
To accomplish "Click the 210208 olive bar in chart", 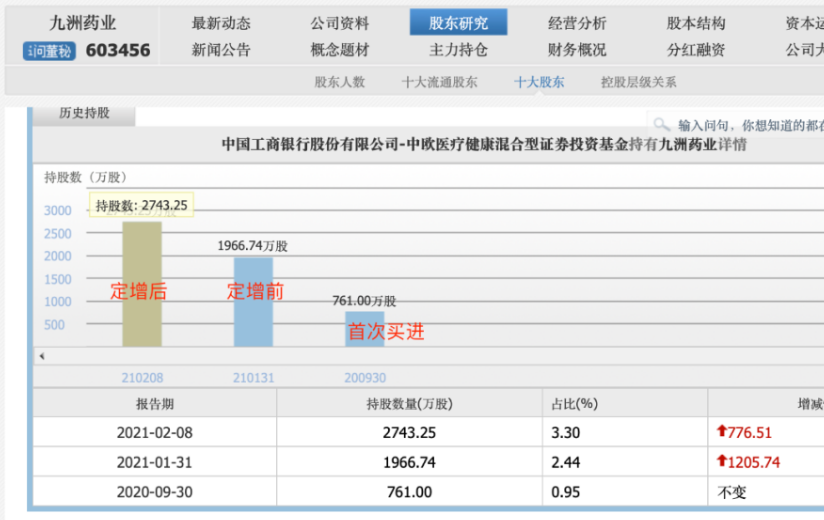I will point(142,284).
